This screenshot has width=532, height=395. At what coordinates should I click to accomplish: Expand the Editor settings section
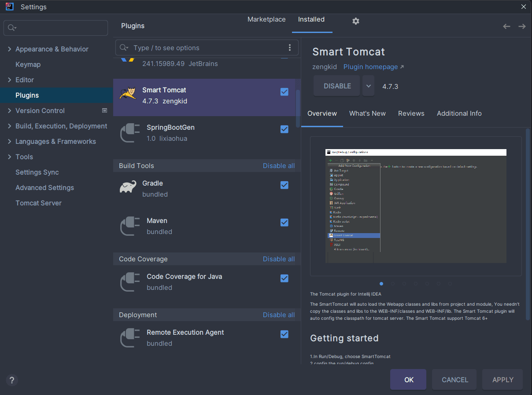pos(10,80)
